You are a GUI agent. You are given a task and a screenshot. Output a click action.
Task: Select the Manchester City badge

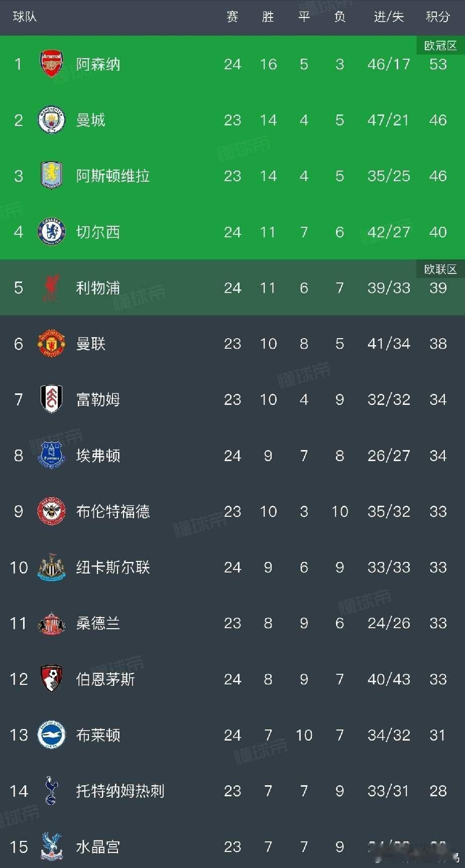pos(52,118)
